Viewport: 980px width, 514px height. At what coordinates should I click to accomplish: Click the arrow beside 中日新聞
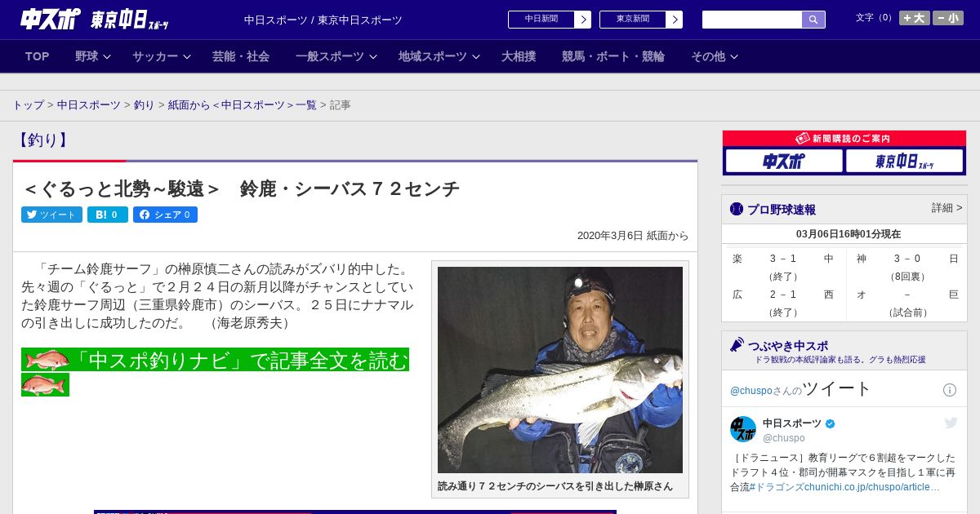(x=583, y=20)
